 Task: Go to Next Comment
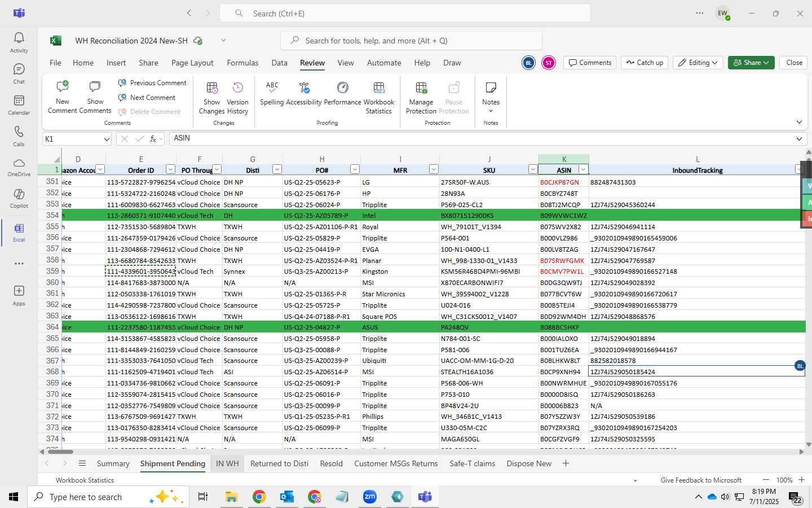coord(147,98)
